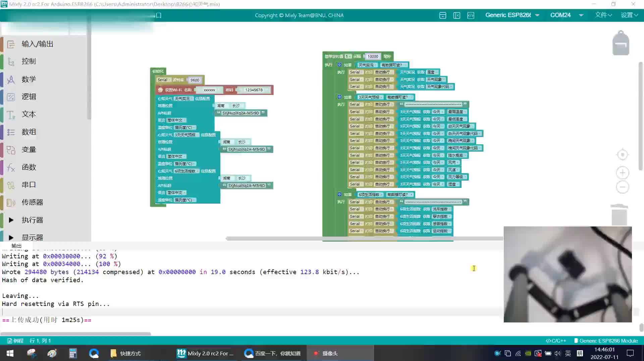Center the workspace view
644x361 pixels.
(623, 155)
